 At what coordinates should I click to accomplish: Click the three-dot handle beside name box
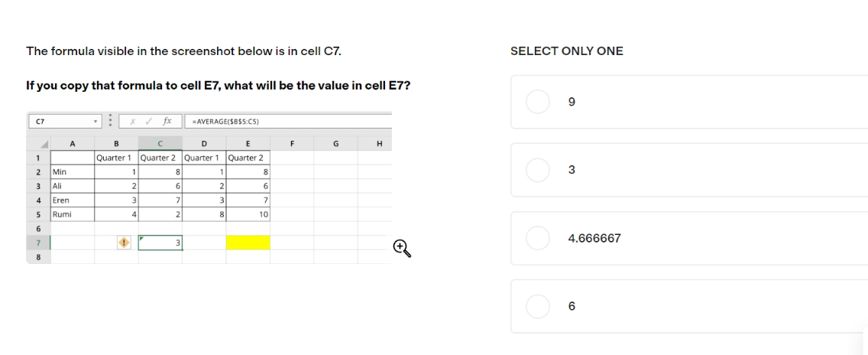tap(110, 121)
